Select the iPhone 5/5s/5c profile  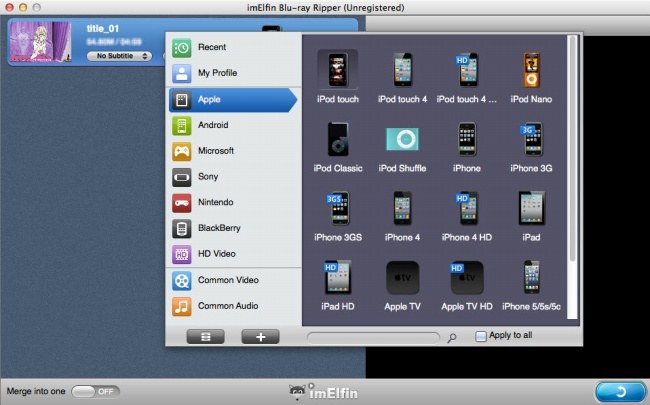click(531, 285)
